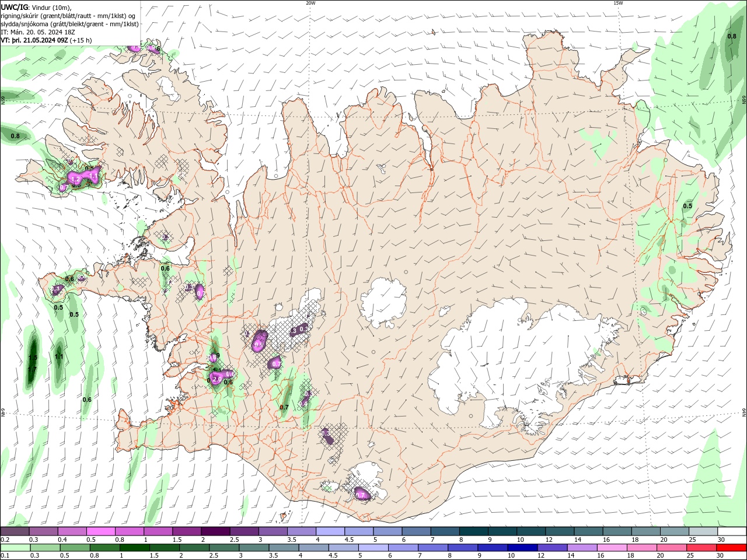Image resolution: width=747 pixels, height=560 pixels.
Task: Click the 'IT: Mán. 20. 05. 2024 18Z' line
Action: coord(37,32)
